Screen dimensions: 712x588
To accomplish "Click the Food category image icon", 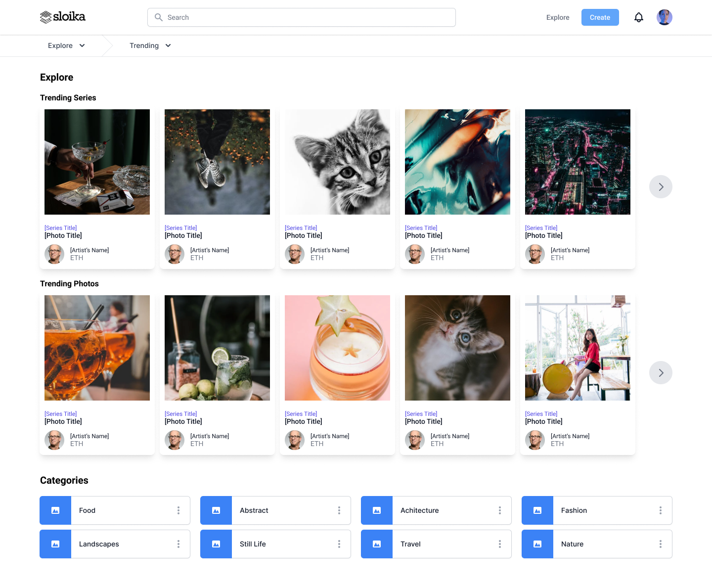I will (55, 510).
